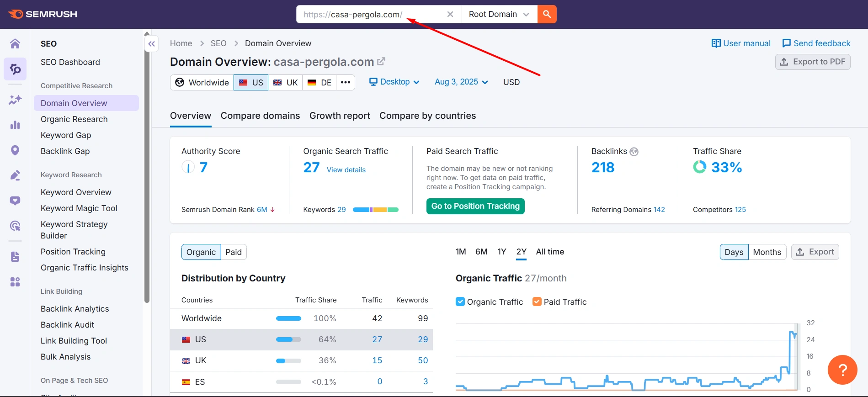Switch to the Overview tab
868x397 pixels.
pyautogui.click(x=191, y=116)
